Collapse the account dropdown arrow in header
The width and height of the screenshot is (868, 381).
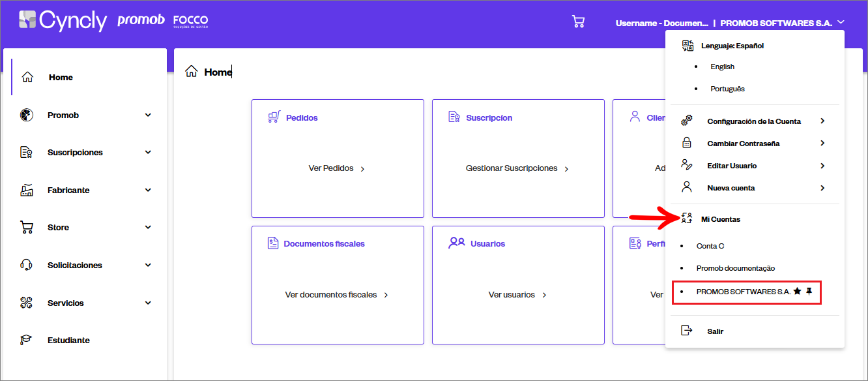pos(841,22)
